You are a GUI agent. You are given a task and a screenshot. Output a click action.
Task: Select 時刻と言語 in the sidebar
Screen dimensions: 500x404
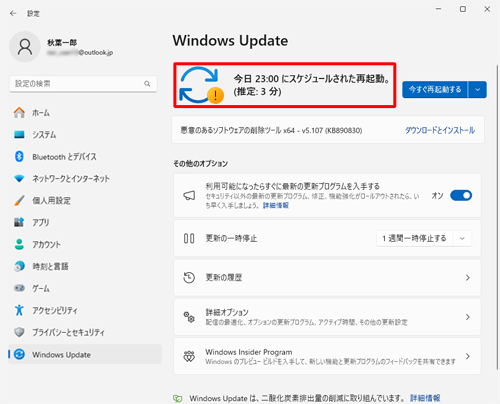50,266
